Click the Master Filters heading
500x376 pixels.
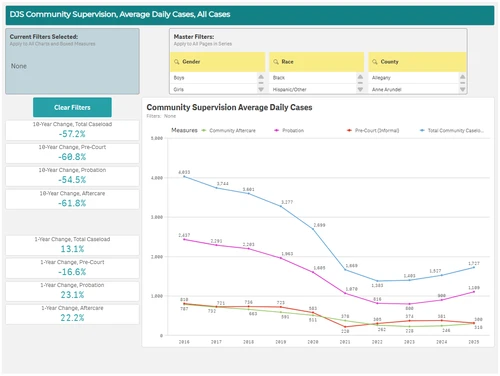point(194,37)
